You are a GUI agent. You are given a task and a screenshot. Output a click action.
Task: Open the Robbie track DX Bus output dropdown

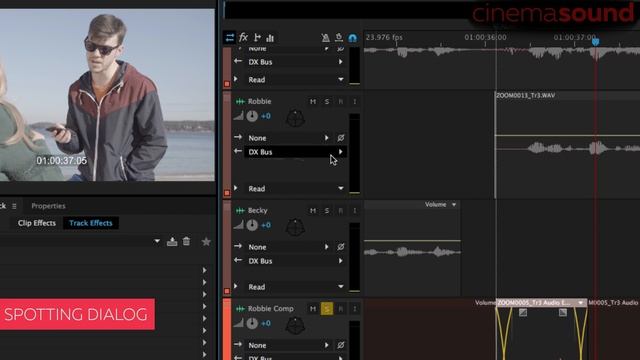tap(295, 152)
